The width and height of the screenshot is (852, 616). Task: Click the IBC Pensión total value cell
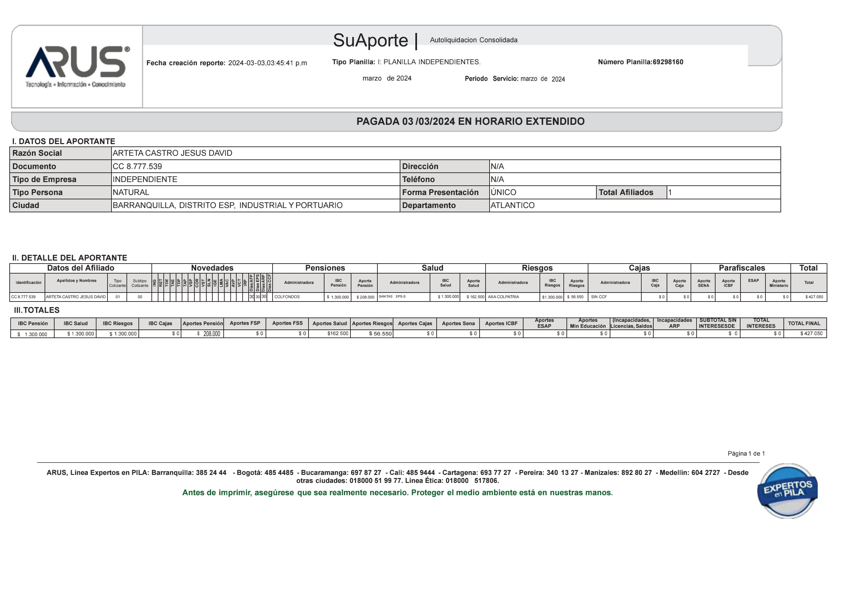(x=32, y=334)
